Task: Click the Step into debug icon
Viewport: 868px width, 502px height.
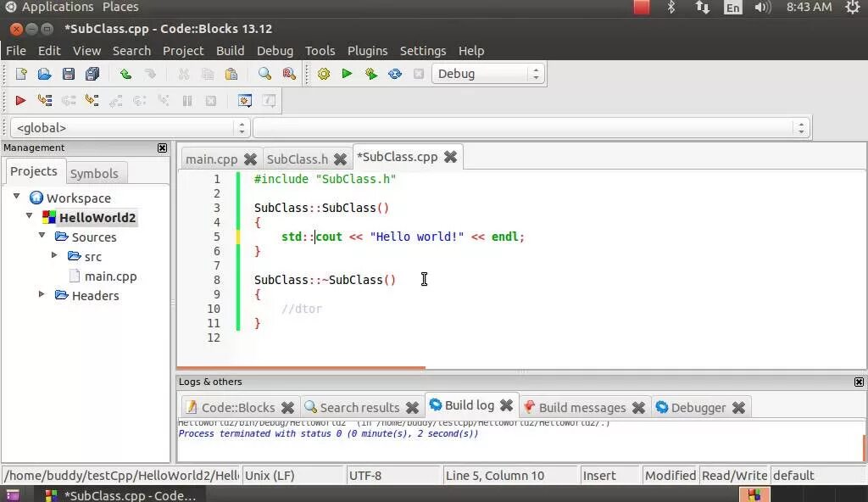Action: (92, 100)
